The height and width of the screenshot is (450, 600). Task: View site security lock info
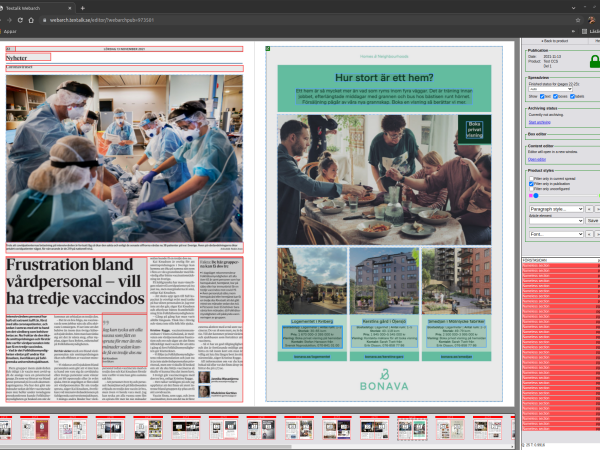(x=44, y=20)
